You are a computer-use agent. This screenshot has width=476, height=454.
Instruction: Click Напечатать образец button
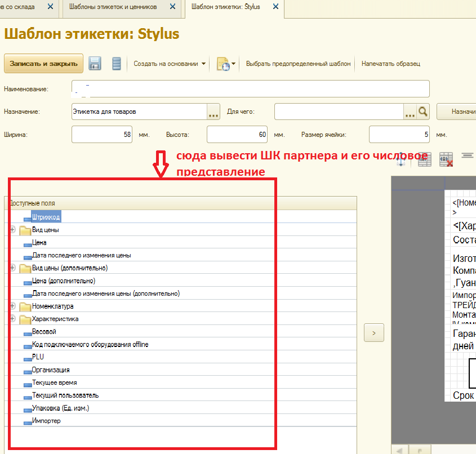(391, 64)
